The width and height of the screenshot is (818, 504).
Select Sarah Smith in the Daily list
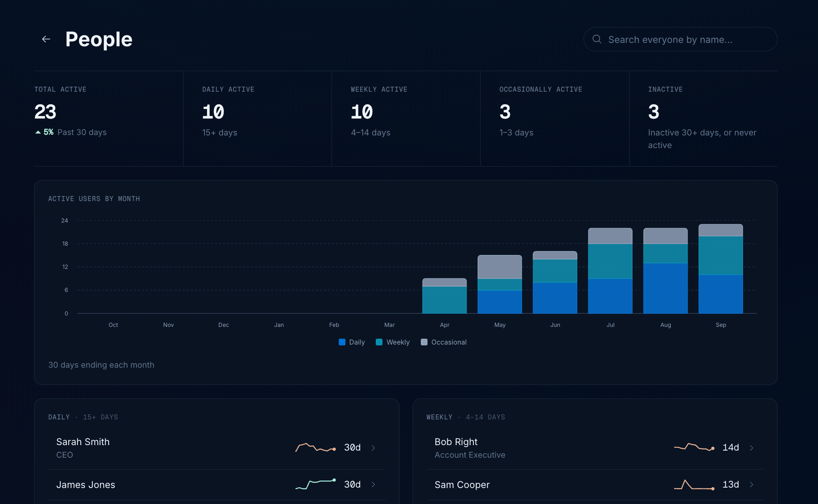coord(217,448)
